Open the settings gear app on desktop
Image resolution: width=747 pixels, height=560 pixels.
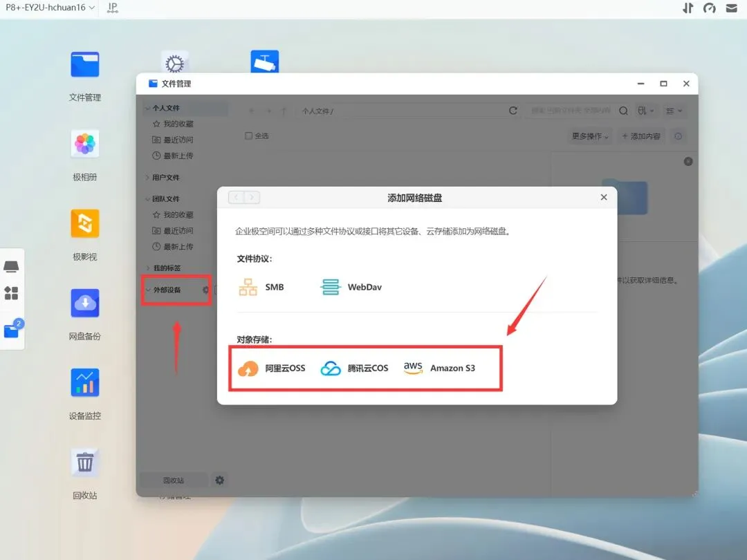tap(175, 62)
